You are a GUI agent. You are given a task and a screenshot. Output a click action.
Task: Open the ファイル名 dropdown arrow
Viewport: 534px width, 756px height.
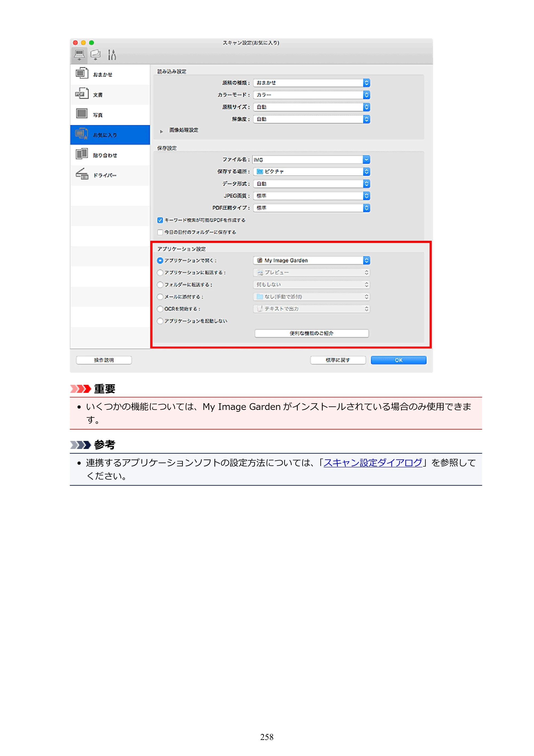(x=366, y=160)
